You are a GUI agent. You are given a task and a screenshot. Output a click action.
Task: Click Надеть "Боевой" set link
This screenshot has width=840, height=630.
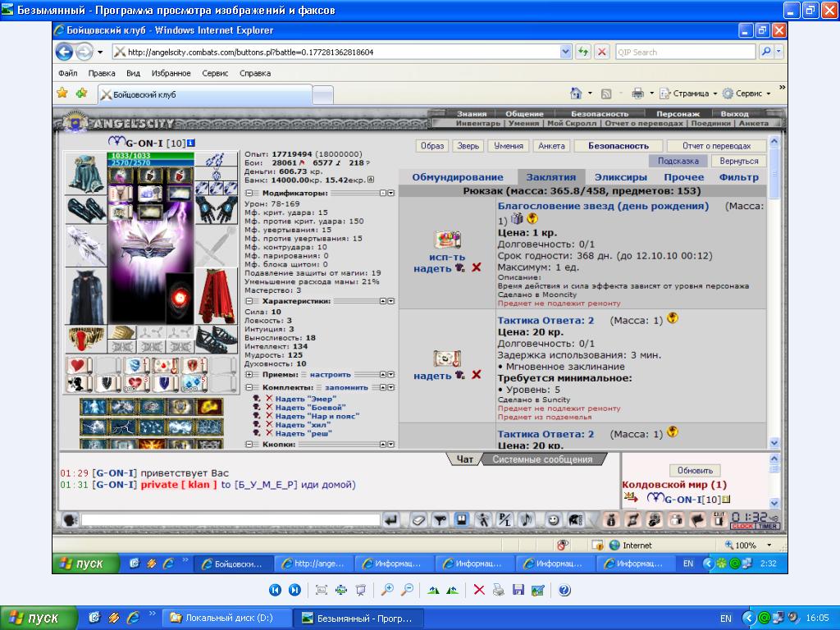pos(310,407)
